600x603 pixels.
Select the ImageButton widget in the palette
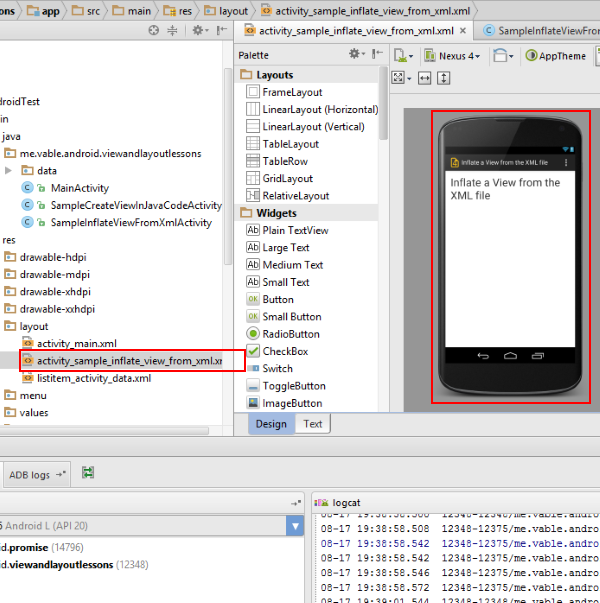pos(284,403)
